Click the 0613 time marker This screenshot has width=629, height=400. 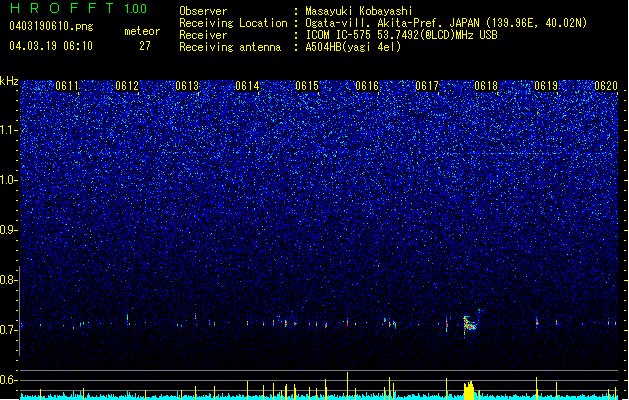[187, 86]
